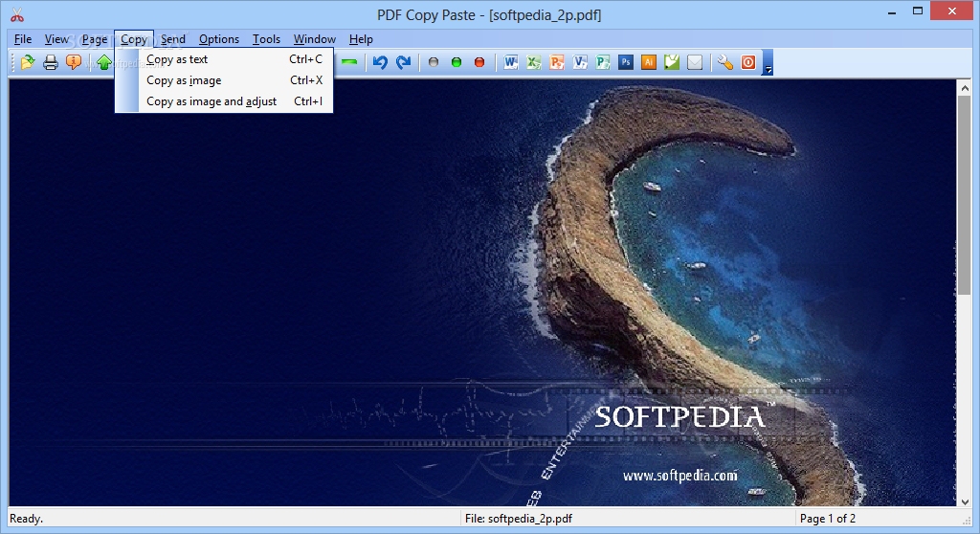
Task: Open the Window menu
Action: (x=314, y=39)
